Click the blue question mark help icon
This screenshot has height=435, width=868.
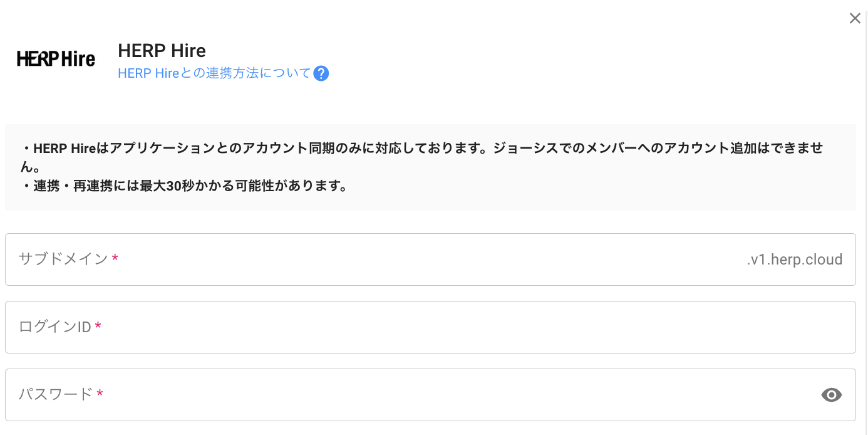(x=321, y=73)
